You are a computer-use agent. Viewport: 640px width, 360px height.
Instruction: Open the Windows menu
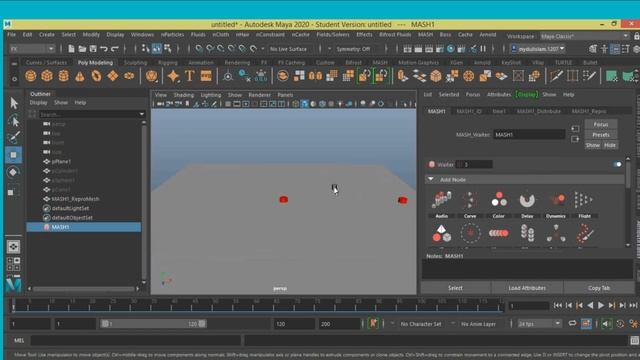tap(142, 35)
